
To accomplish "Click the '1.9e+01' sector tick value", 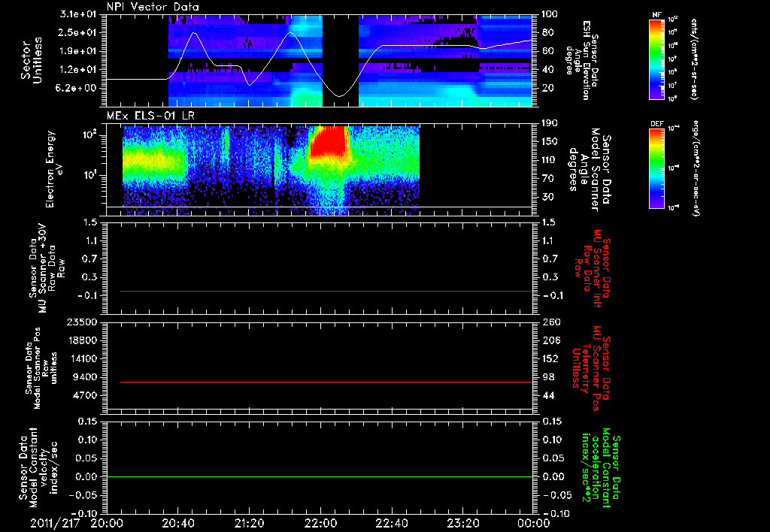I will (80, 51).
